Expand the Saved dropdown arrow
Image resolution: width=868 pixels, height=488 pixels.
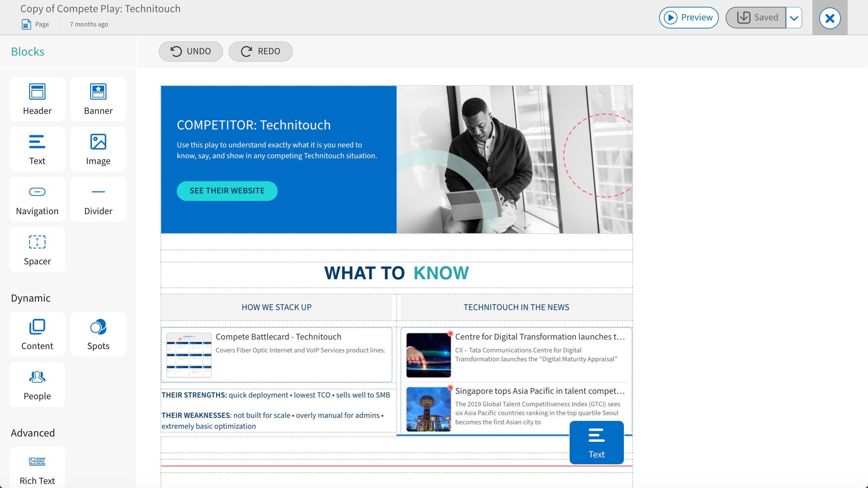[794, 18]
